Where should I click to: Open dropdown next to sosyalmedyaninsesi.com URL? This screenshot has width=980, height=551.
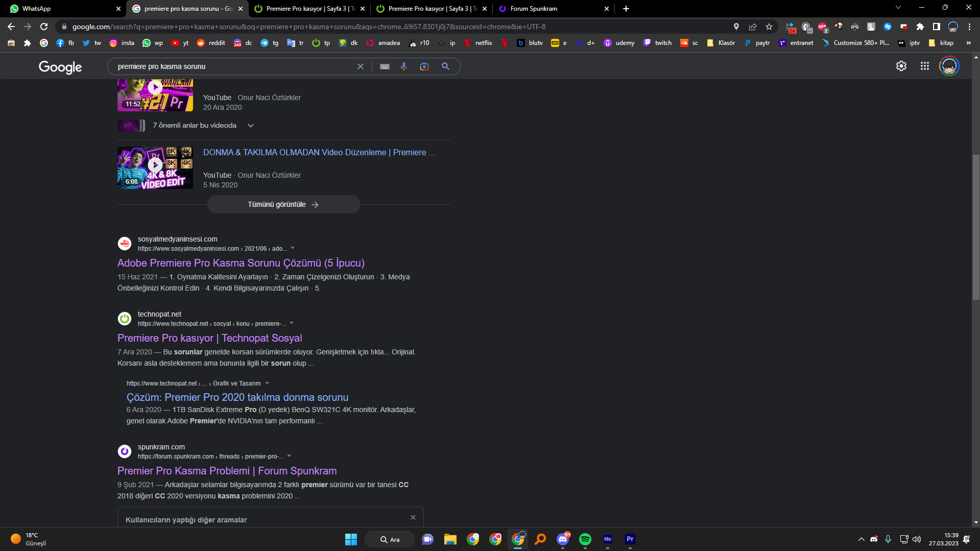(293, 248)
